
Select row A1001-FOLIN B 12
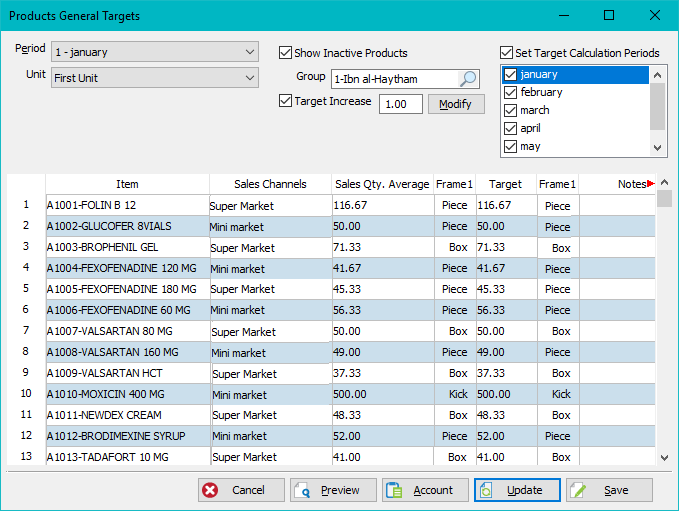coord(128,205)
